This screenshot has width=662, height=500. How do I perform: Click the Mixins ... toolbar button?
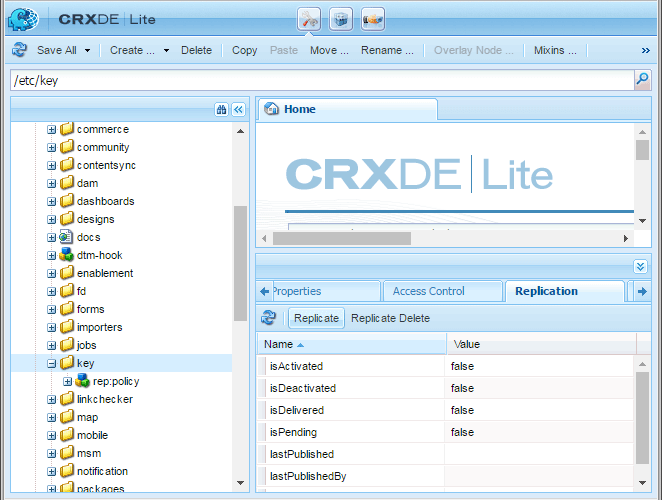[555, 50]
